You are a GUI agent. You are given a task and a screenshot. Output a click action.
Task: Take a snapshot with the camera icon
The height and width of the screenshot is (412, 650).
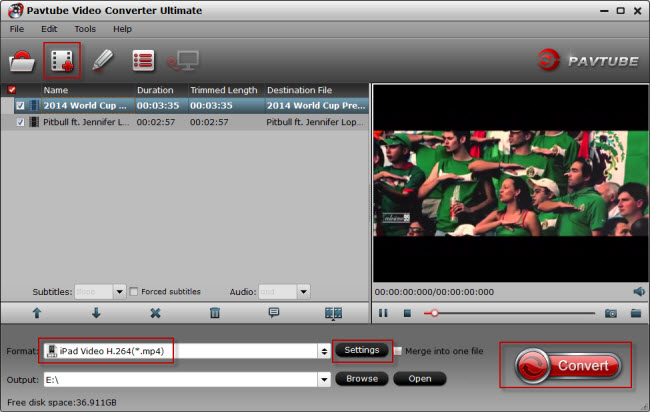[x=610, y=313]
